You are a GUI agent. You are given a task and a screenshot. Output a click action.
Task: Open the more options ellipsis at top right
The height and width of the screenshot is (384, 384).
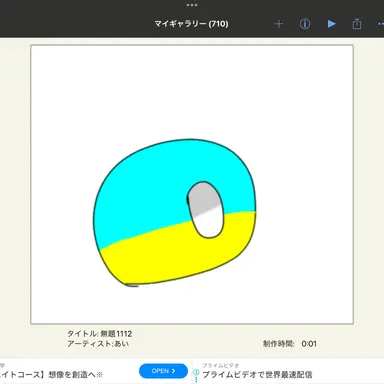pos(381,24)
